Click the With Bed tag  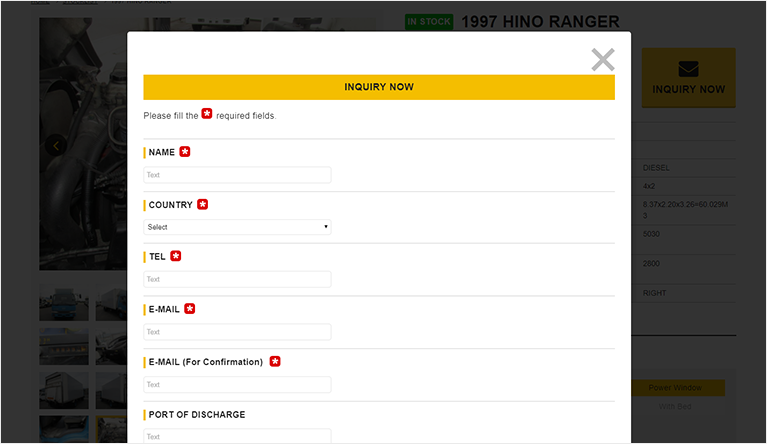click(x=675, y=406)
